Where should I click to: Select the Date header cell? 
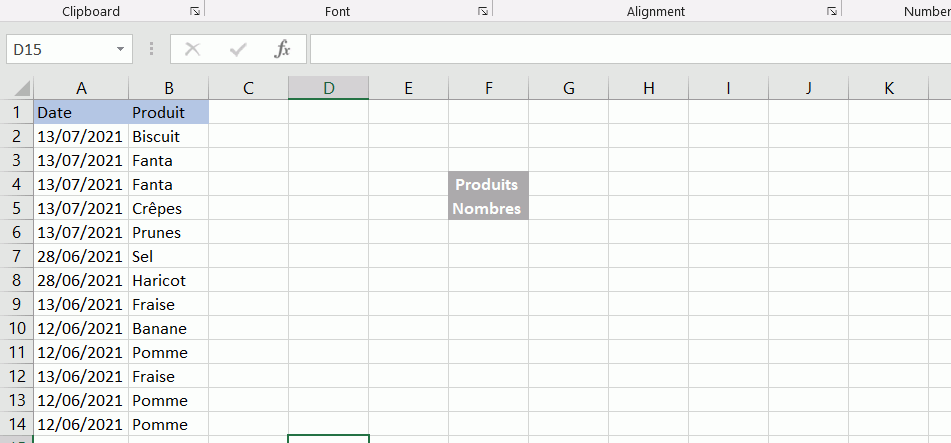[80, 112]
